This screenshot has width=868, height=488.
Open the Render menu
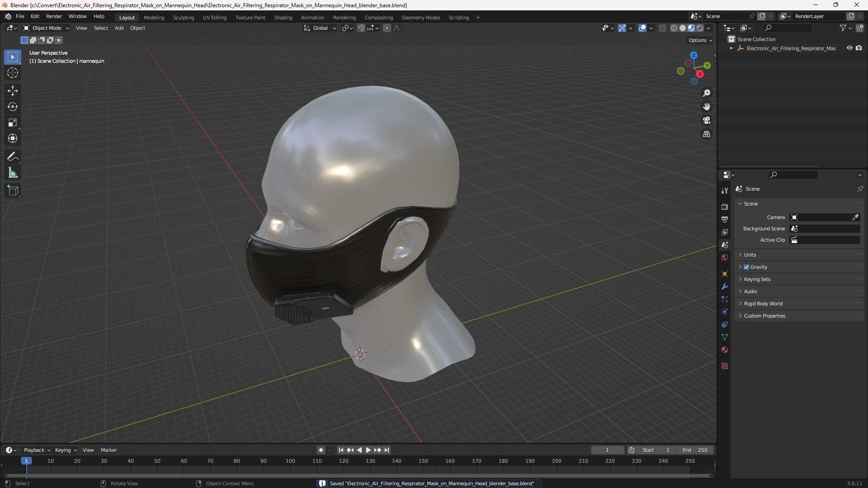pyautogui.click(x=54, y=16)
